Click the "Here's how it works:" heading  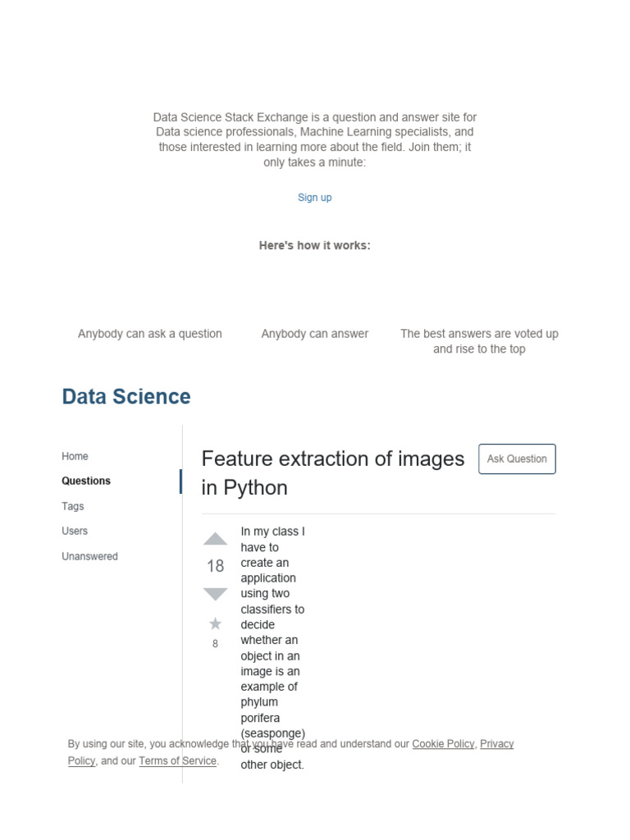315,245
